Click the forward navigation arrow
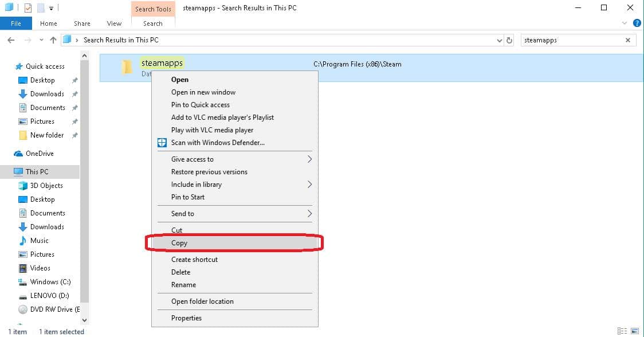Viewport: 644px width, 337px height. point(28,40)
